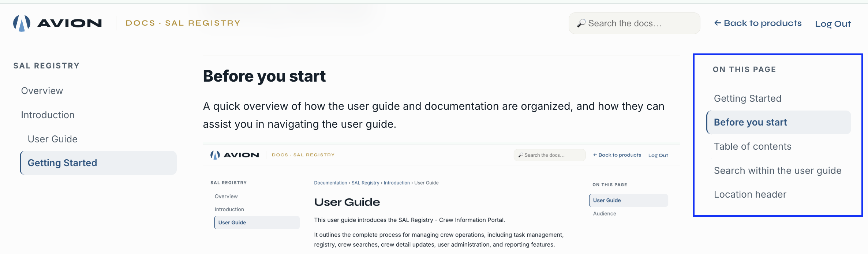Click the Avion logo in the header
Screen dimensions: 868x254
pos(57,23)
